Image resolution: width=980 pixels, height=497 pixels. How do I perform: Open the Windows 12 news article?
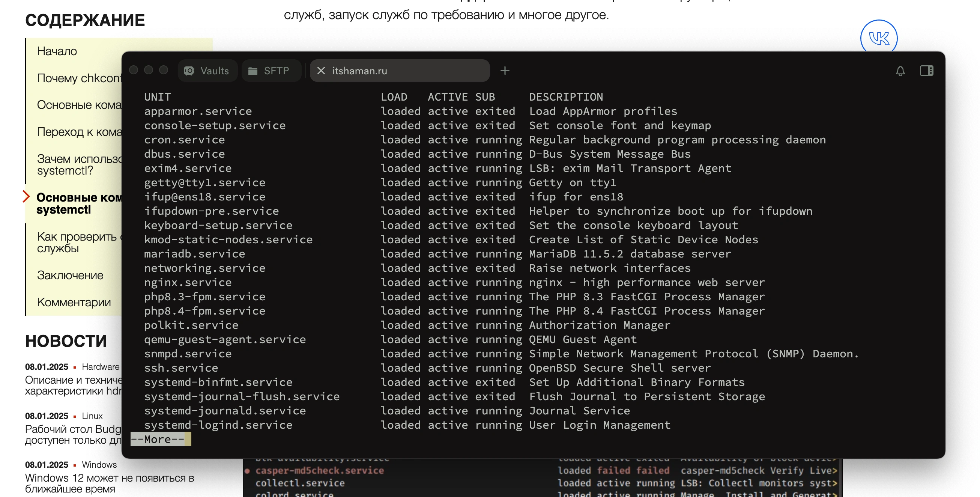110,483
